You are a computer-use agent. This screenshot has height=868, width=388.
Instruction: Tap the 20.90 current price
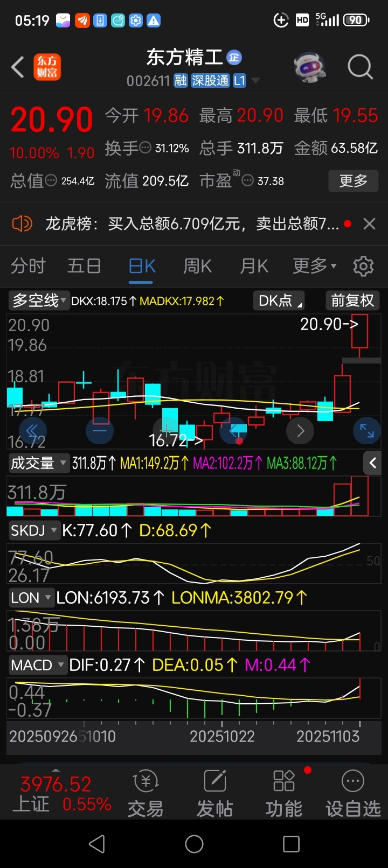(52, 120)
